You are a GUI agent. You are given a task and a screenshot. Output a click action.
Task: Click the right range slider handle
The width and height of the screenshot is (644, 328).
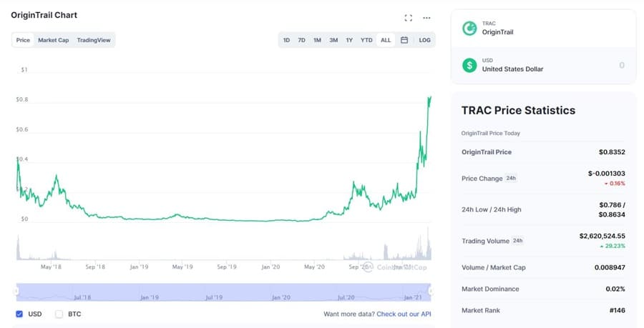tap(431, 290)
